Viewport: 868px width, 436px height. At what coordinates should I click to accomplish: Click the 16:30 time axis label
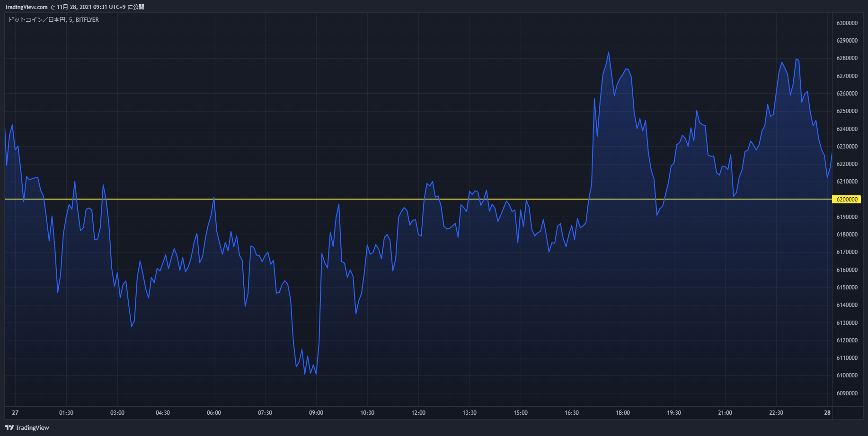(x=572, y=413)
